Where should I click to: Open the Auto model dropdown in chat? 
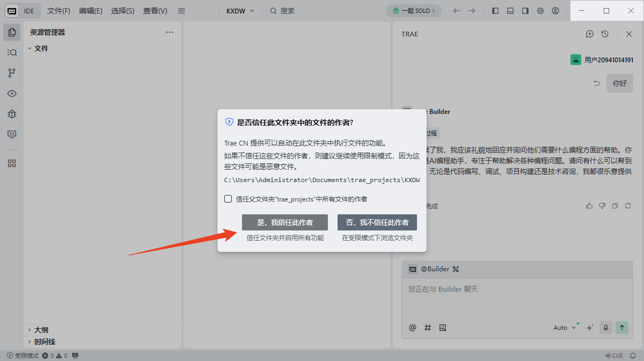click(562, 327)
